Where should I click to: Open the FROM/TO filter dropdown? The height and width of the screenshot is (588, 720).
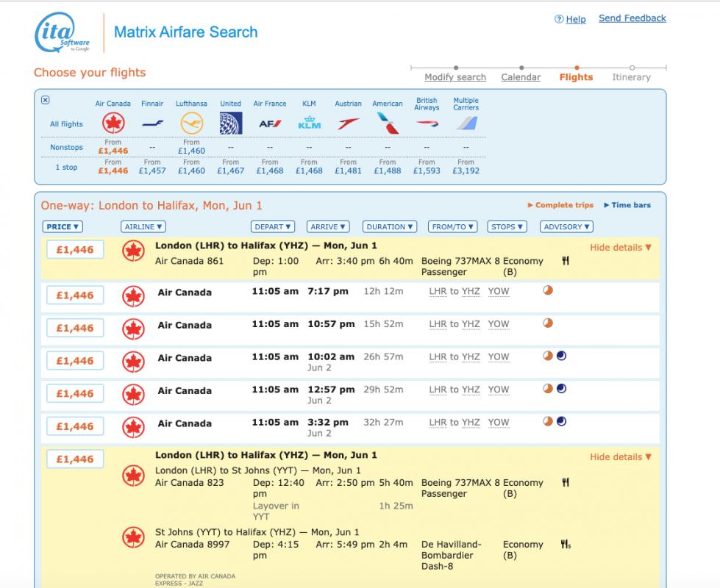click(x=453, y=227)
